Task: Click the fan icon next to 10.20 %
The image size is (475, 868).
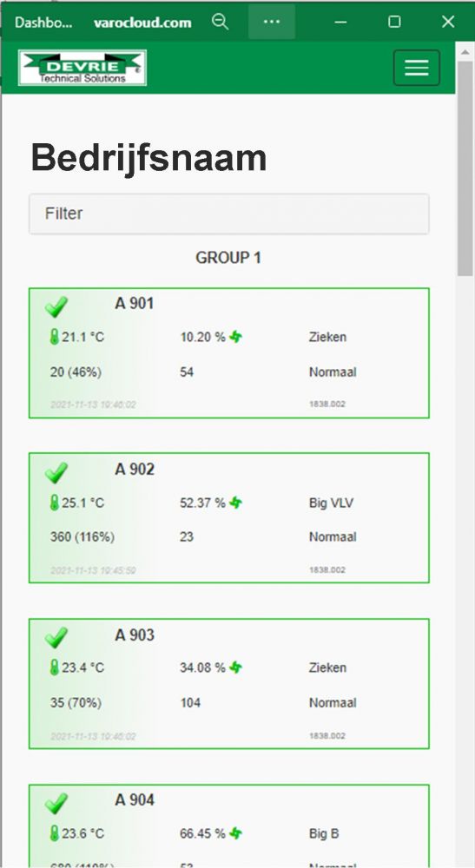Action: pyautogui.click(x=236, y=337)
